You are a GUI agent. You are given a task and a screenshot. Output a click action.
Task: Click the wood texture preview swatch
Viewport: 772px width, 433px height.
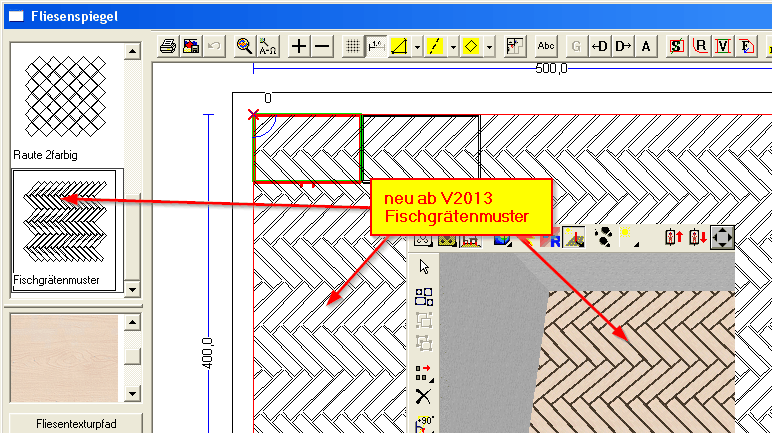63,356
